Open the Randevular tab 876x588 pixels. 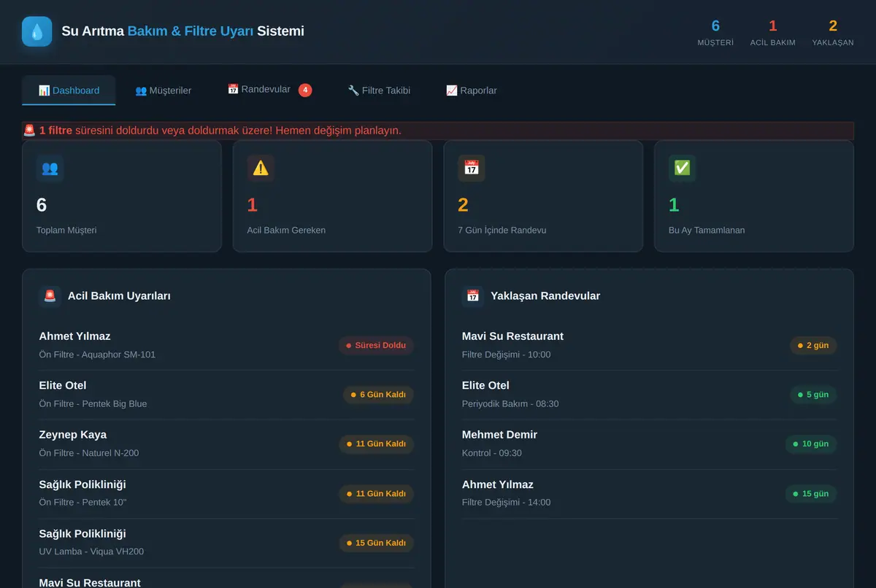[x=269, y=90]
